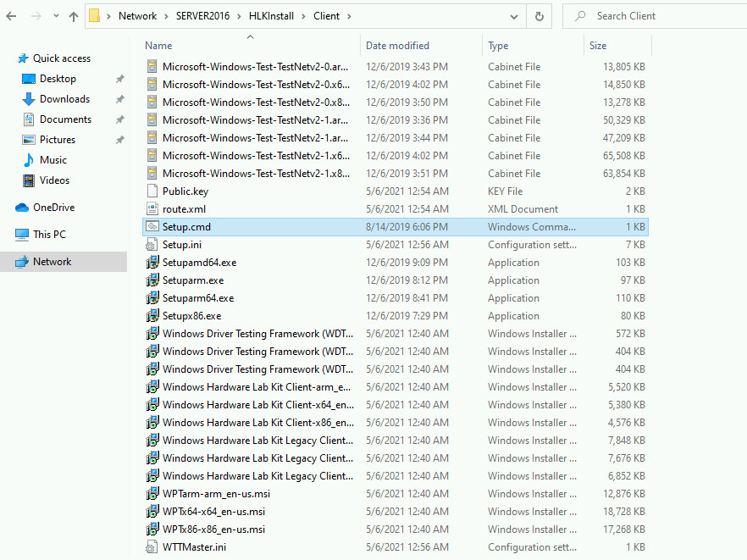Expand the chevron before Network breadcrumb
Viewport: 747px width, 560px height.
(x=108, y=16)
